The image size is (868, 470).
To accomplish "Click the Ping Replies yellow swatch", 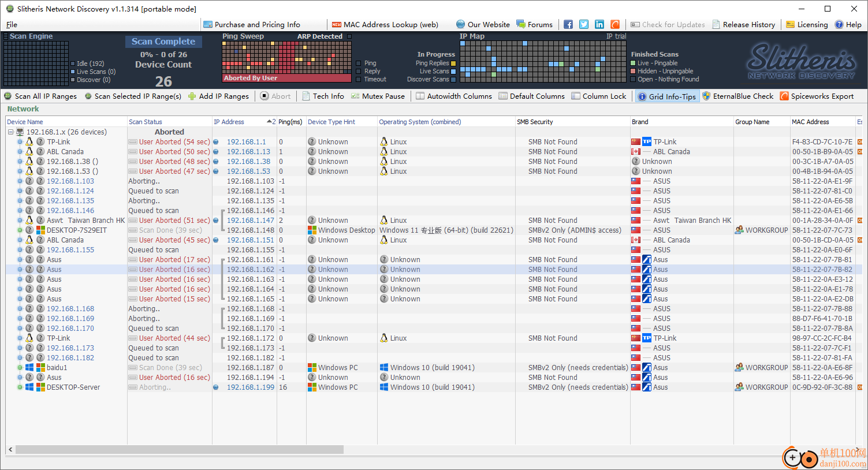I will (453, 63).
